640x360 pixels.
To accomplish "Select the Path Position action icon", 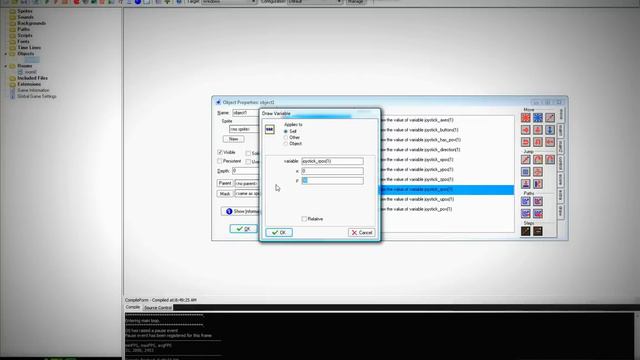I will [x=526, y=213].
